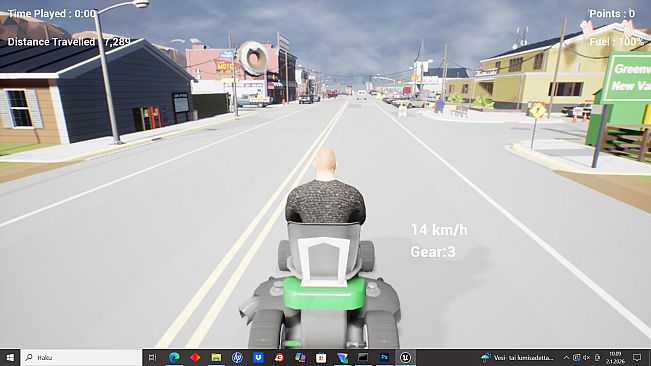The image size is (651, 366).
Task: Click the 'Fuel : 100%' indicator
Action: pos(617,42)
